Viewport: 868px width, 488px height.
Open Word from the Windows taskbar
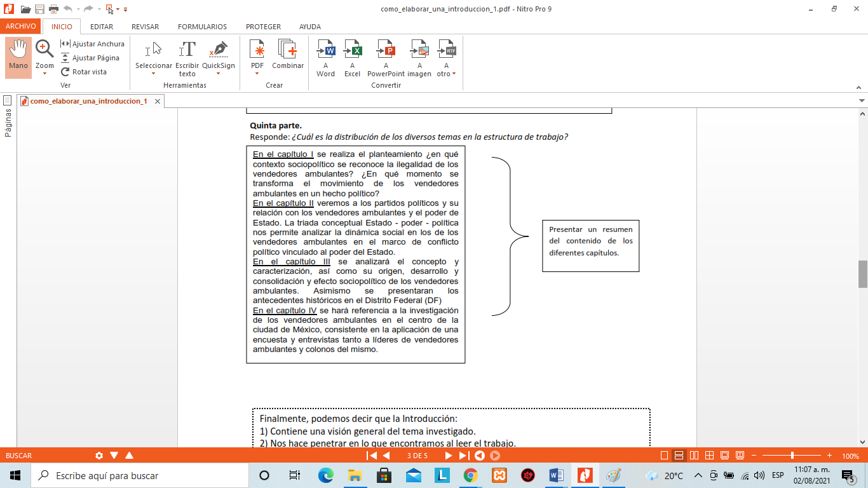556,475
